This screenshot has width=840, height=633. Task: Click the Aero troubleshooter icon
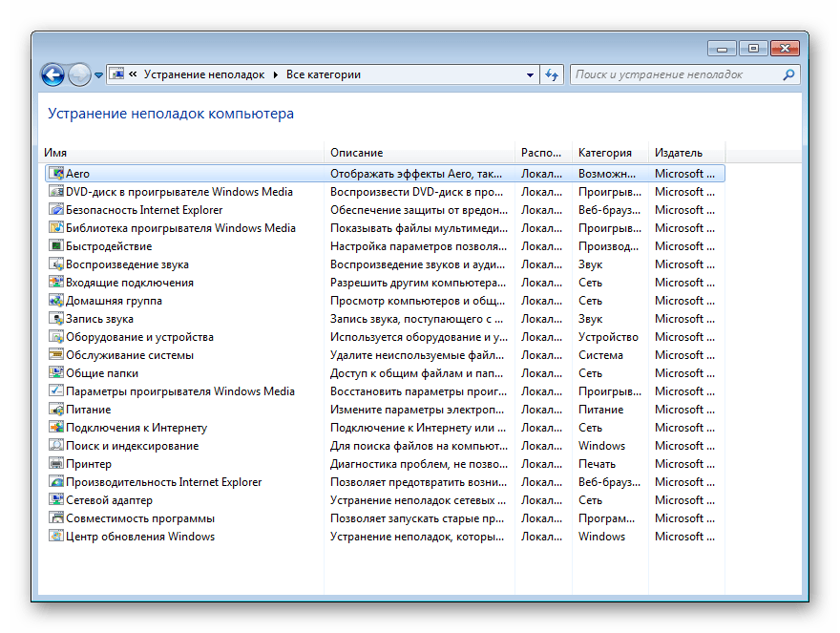56,174
